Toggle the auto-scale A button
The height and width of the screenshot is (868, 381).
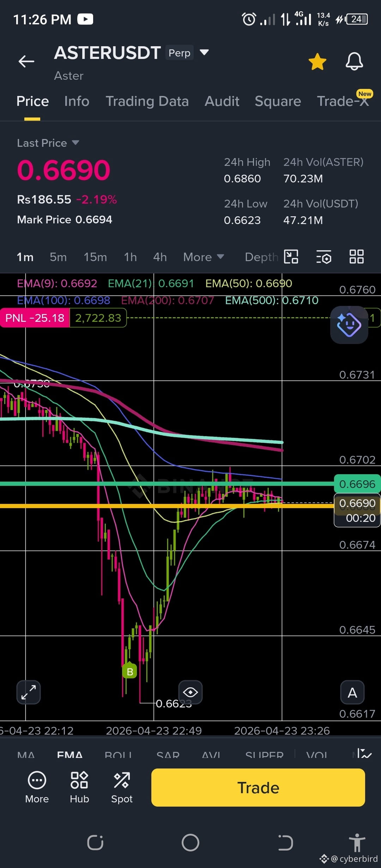[x=352, y=692]
